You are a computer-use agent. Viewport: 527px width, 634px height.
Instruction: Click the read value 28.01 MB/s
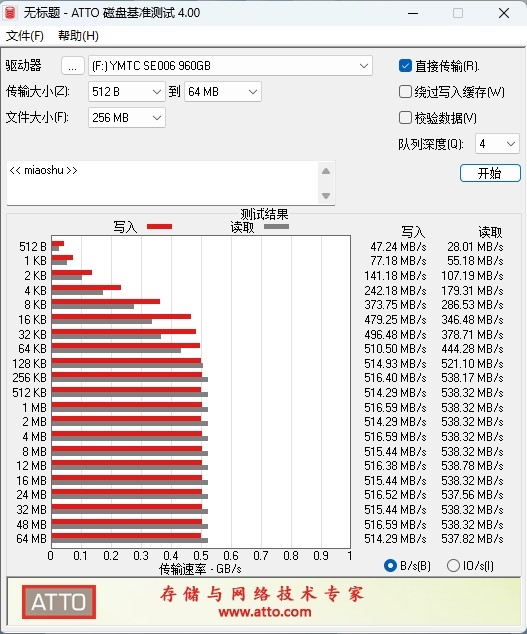pyautogui.click(x=475, y=247)
